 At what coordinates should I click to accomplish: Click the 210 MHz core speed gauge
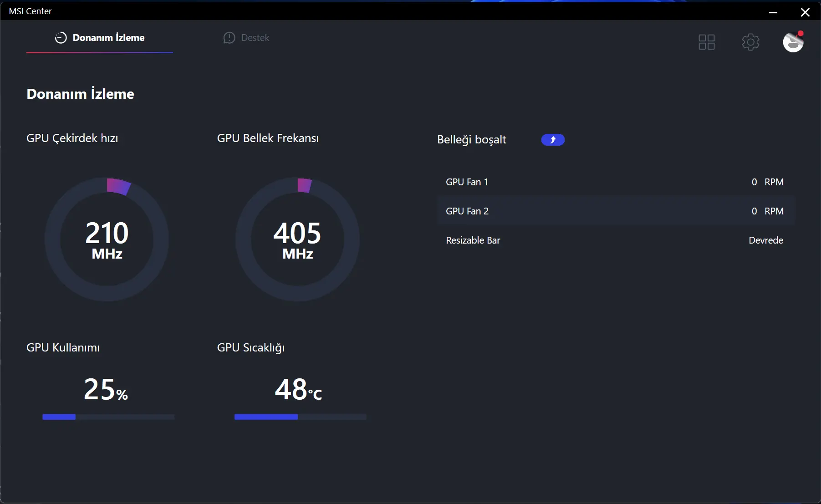coord(107,239)
